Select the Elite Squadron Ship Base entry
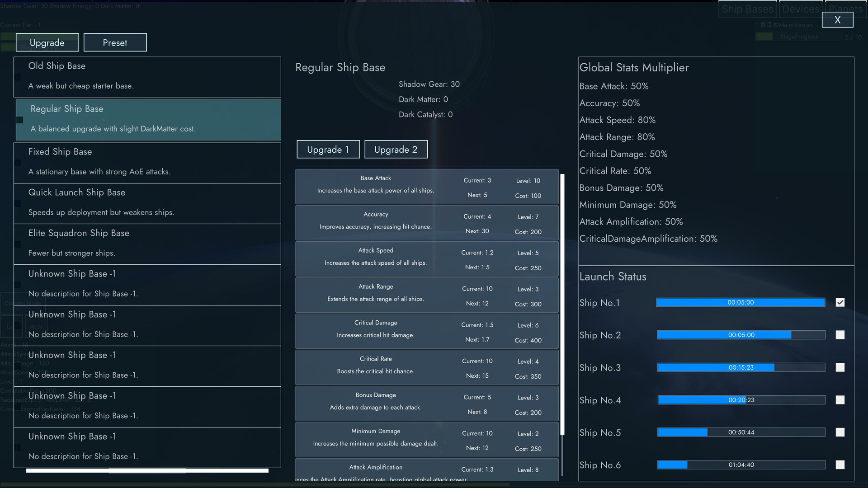868x488 pixels. point(147,244)
